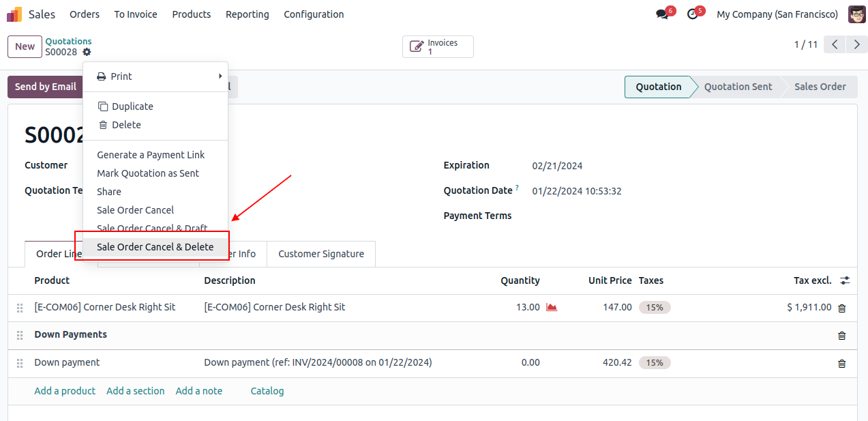Click the gear actions icon beside S00028
868x421 pixels.
[87, 53]
